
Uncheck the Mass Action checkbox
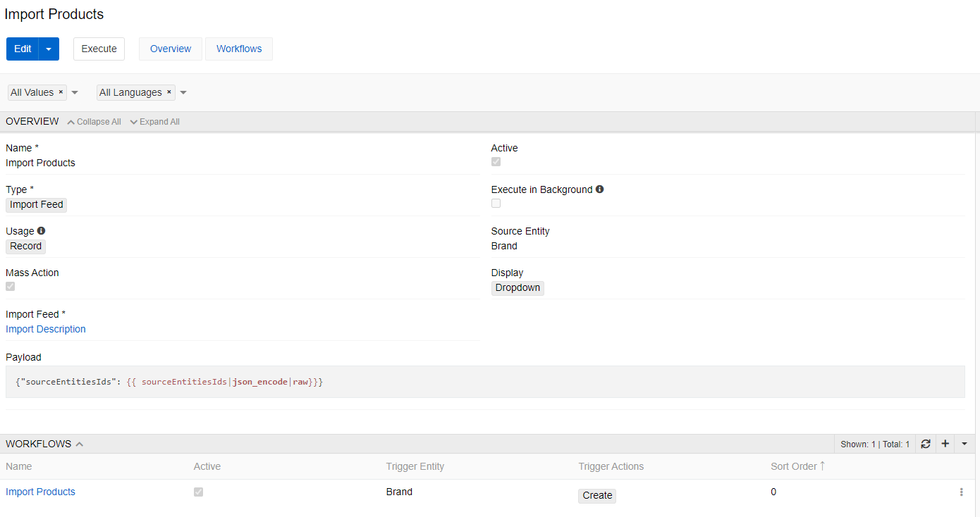pos(10,286)
